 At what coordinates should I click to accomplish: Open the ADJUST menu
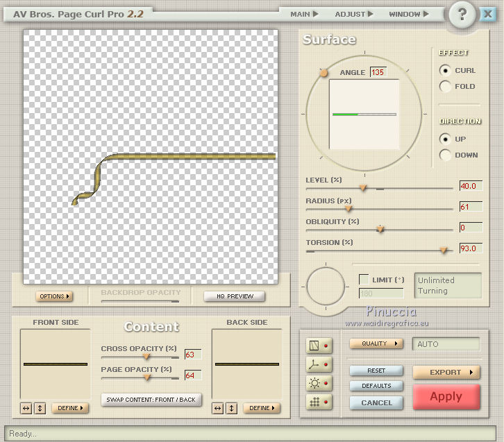click(x=353, y=14)
